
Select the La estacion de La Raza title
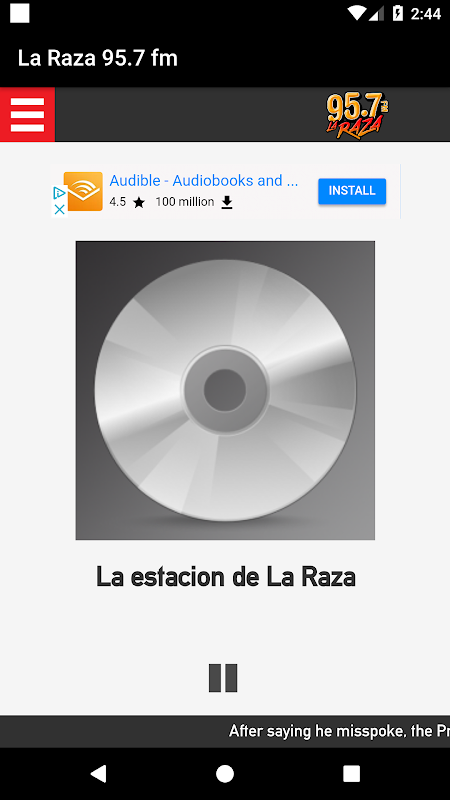[x=226, y=577]
